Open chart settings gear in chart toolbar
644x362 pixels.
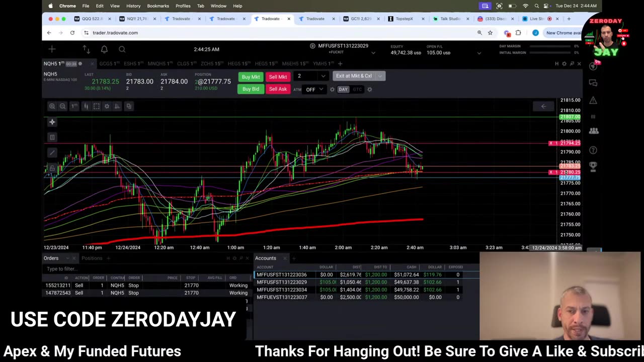point(107,106)
